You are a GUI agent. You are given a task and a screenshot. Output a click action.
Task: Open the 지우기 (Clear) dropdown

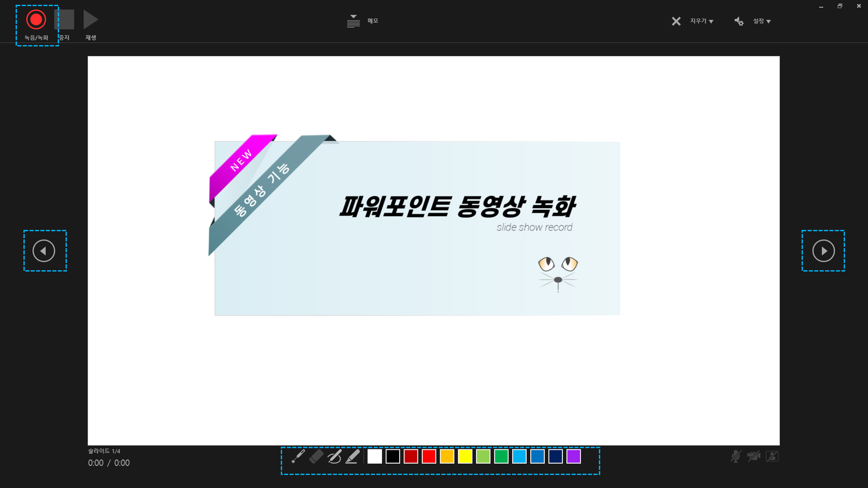702,21
